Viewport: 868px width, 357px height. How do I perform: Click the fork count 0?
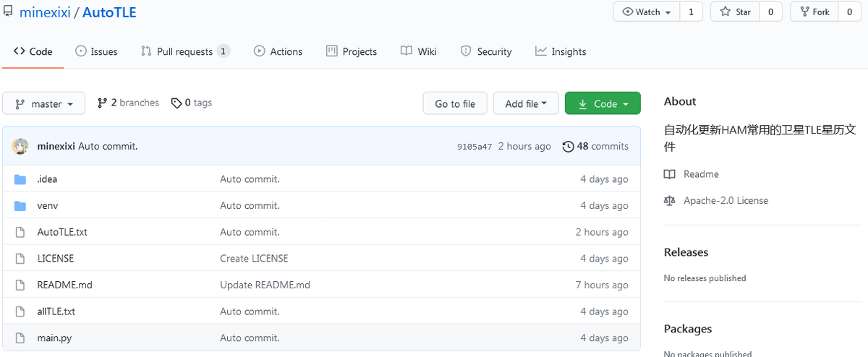tap(849, 12)
